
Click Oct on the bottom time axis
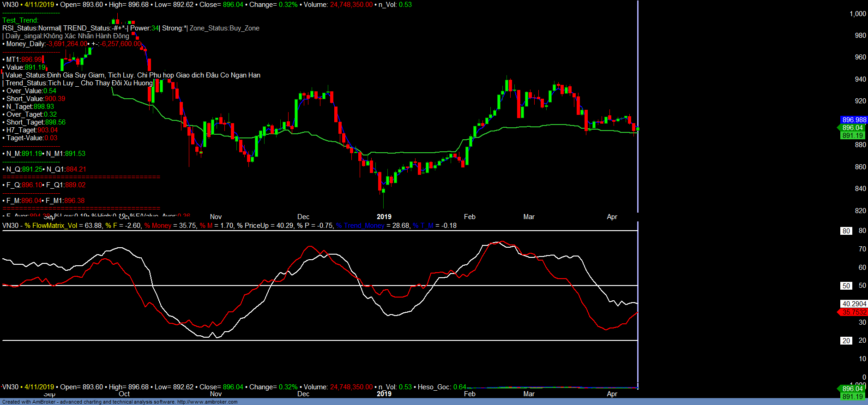click(x=124, y=394)
